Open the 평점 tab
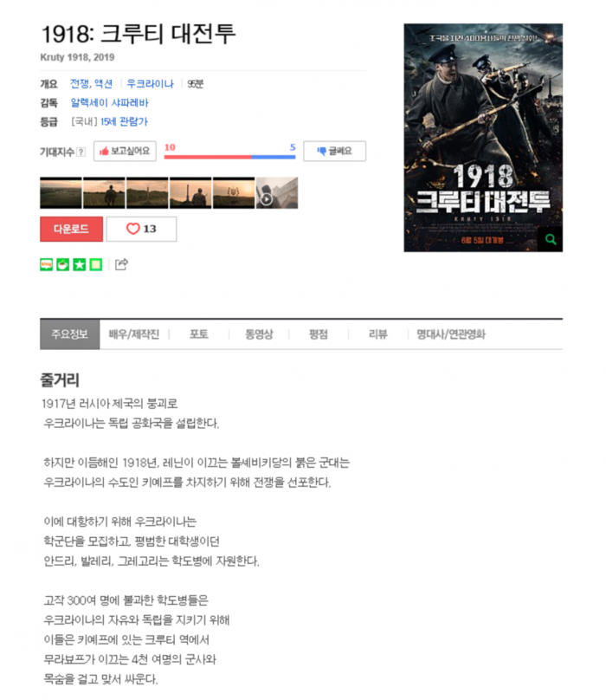 (x=319, y=334)
